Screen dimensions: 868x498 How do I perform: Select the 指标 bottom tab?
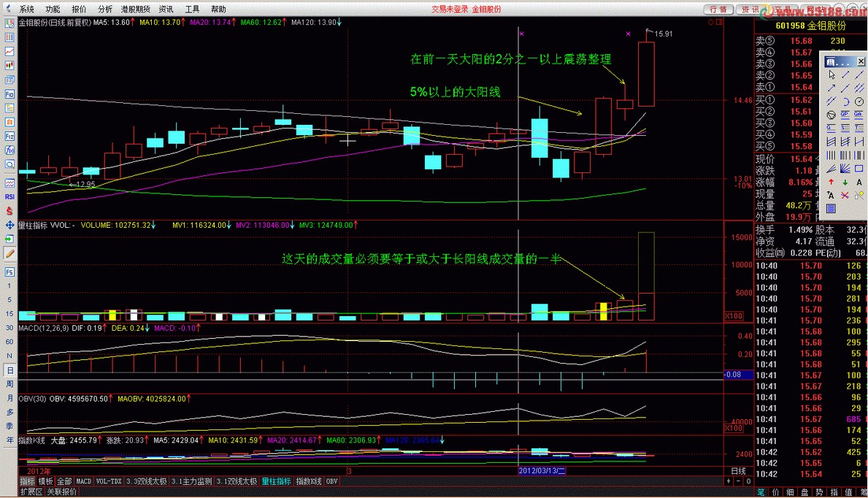[x=27, y=481]
